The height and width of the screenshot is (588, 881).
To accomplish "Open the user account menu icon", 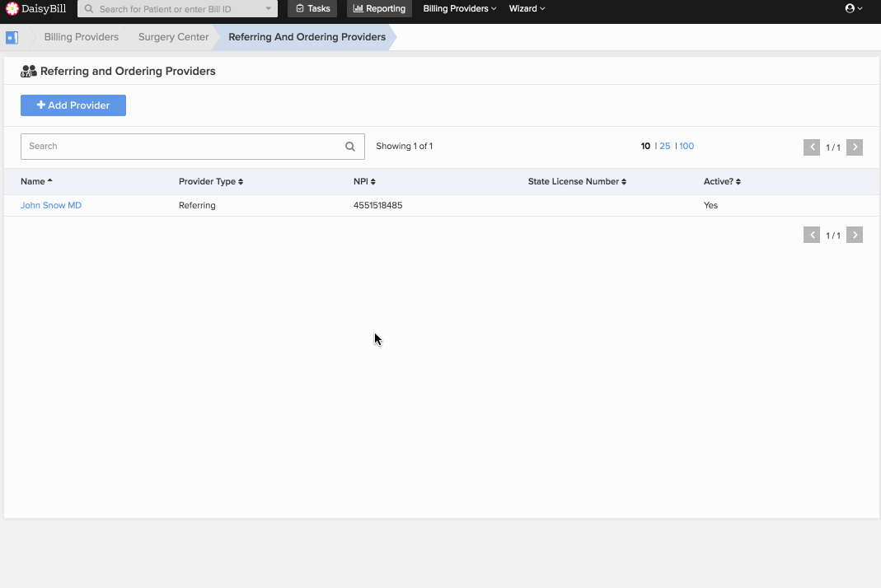I will click(854, 8).
